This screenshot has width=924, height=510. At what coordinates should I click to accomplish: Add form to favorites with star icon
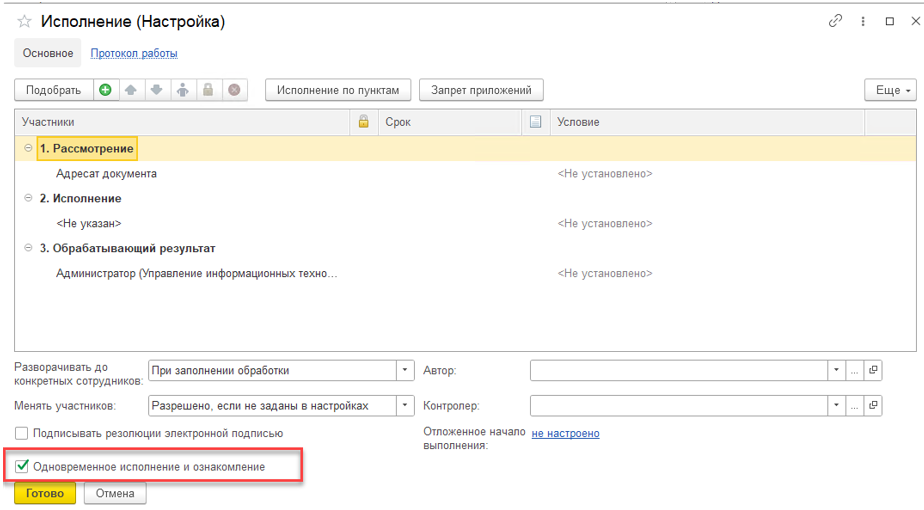(25, 21)
